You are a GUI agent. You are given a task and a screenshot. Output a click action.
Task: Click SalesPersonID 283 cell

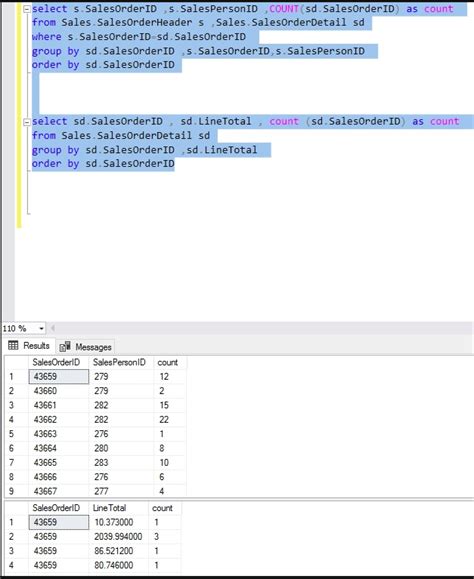tap(121, 463)
